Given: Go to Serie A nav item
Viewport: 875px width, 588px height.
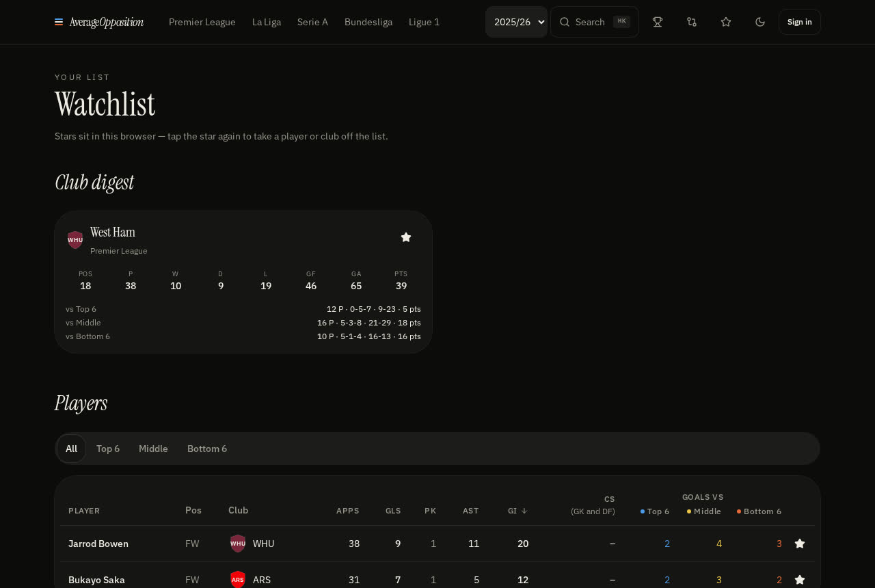Looking at the screenshot, I should [x=312, y=22].
